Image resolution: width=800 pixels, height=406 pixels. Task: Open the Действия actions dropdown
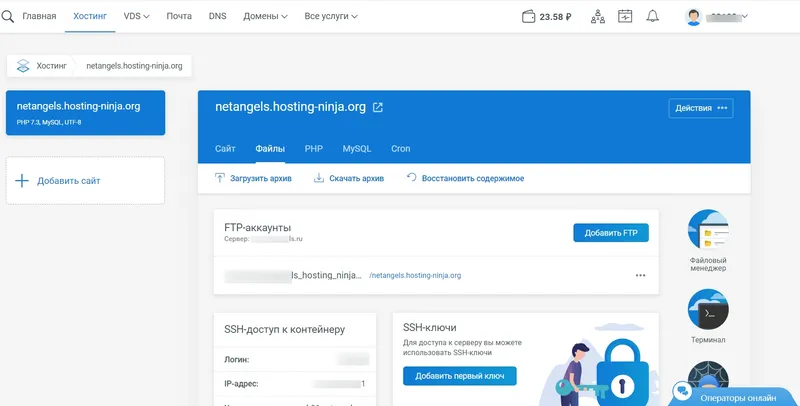(x=701, y=108)
